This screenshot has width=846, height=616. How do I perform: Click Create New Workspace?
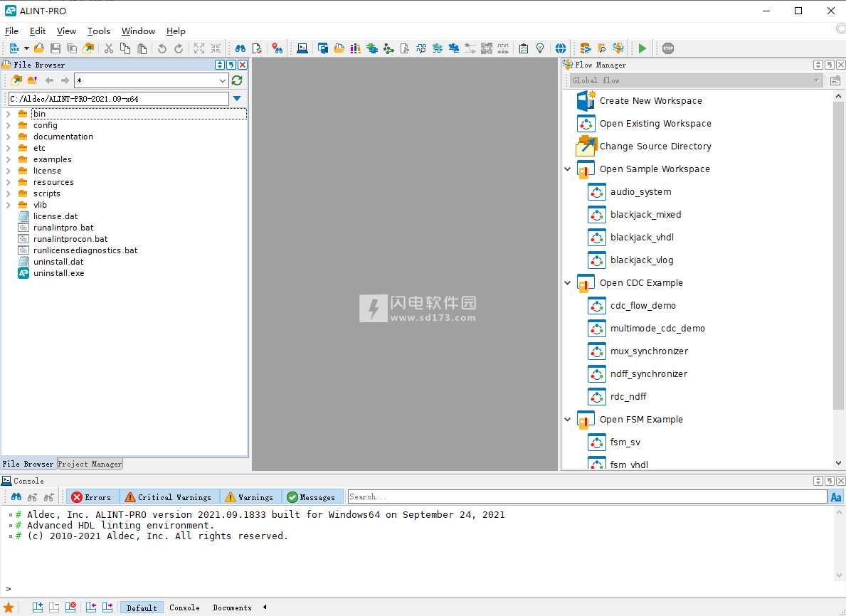click(x=650, y=101)
